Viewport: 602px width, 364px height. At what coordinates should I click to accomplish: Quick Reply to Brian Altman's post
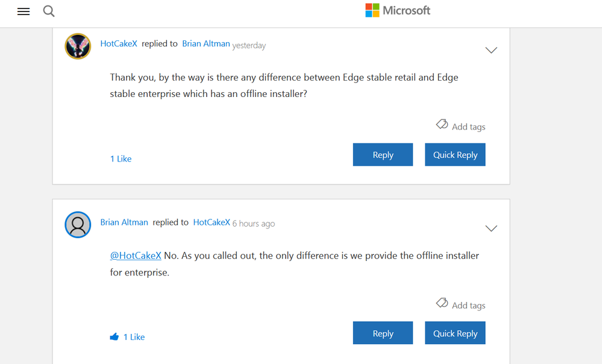455,333
